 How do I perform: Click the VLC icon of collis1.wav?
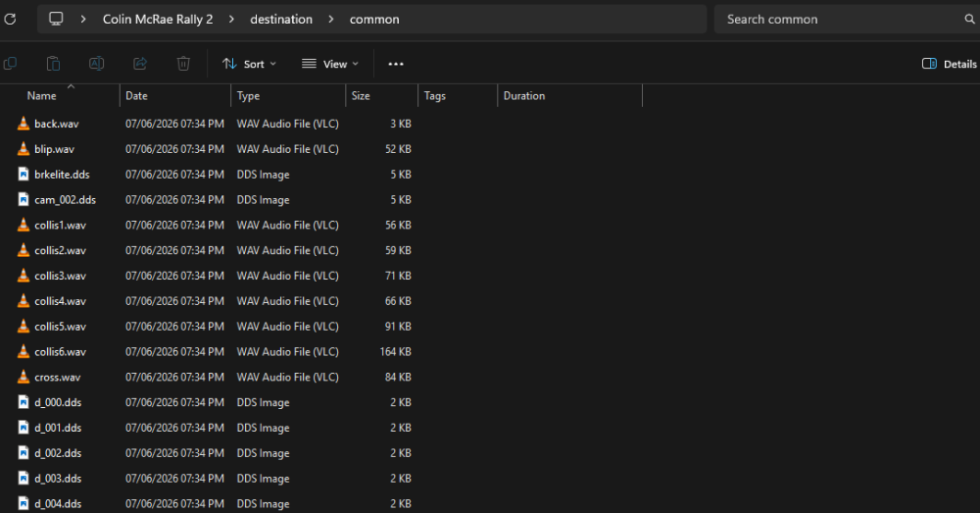(24, 225)
